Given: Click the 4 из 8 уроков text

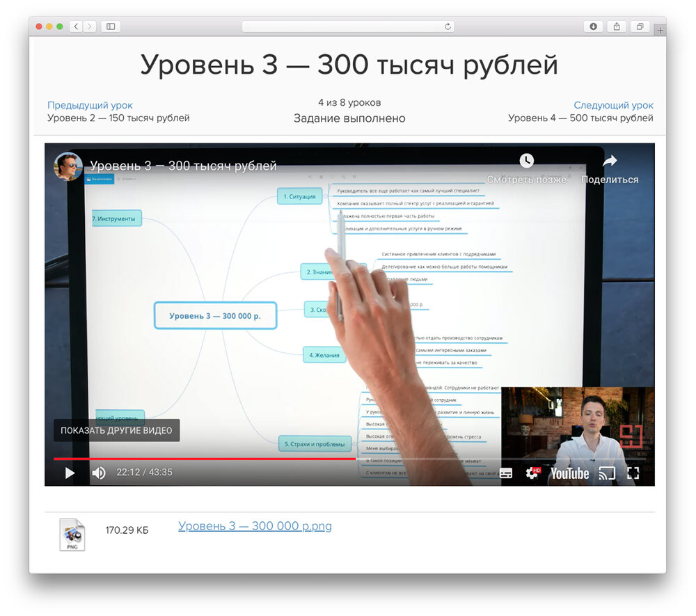Looking at the screenshot, I should [349, 102].
